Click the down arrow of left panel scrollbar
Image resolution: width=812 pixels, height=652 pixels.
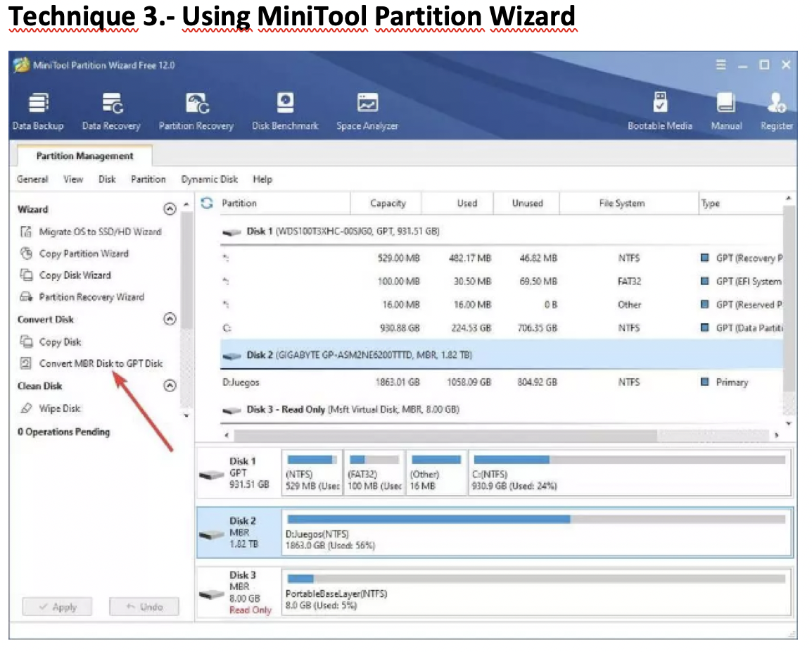(x=186, y=415)
